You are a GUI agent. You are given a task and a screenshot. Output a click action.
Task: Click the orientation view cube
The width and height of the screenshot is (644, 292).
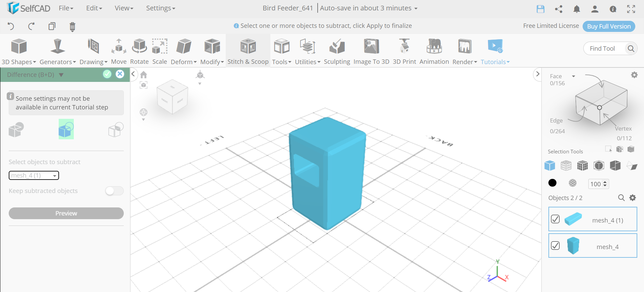172,97
